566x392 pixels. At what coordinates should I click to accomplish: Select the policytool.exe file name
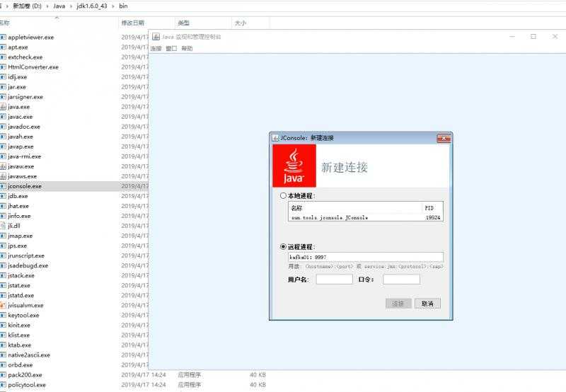[27, 385]
